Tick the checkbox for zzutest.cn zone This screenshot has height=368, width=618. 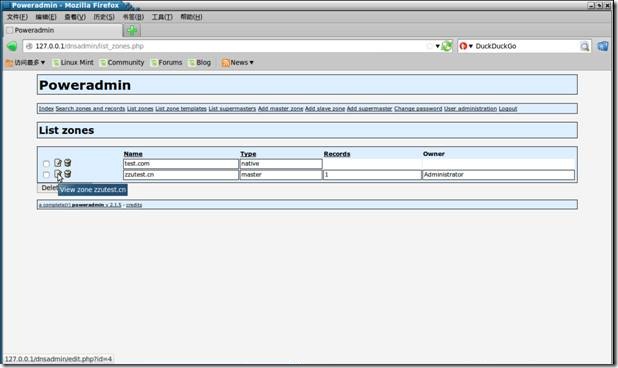(x=46, y=174)
